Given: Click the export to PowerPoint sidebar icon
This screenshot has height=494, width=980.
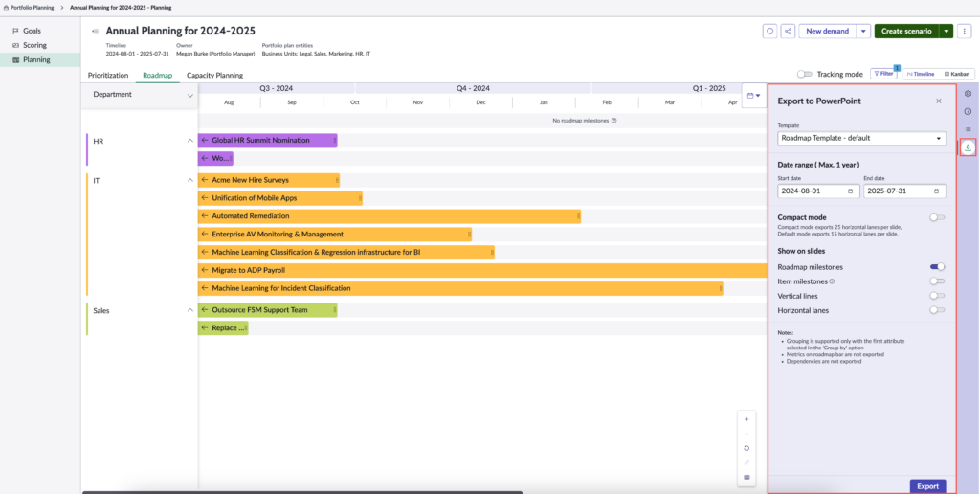Looking at the screenshot, I should (x=968, y=147).
